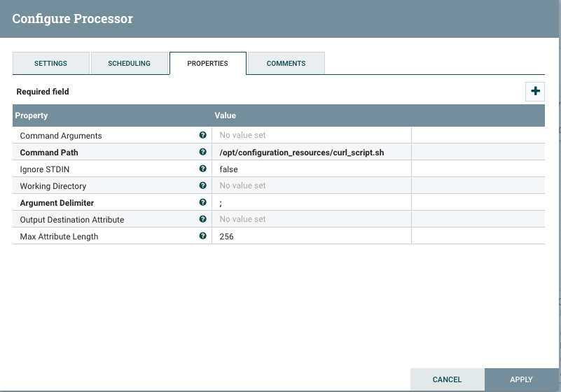Click the Max Attribute Length help icon

point(203,236)
